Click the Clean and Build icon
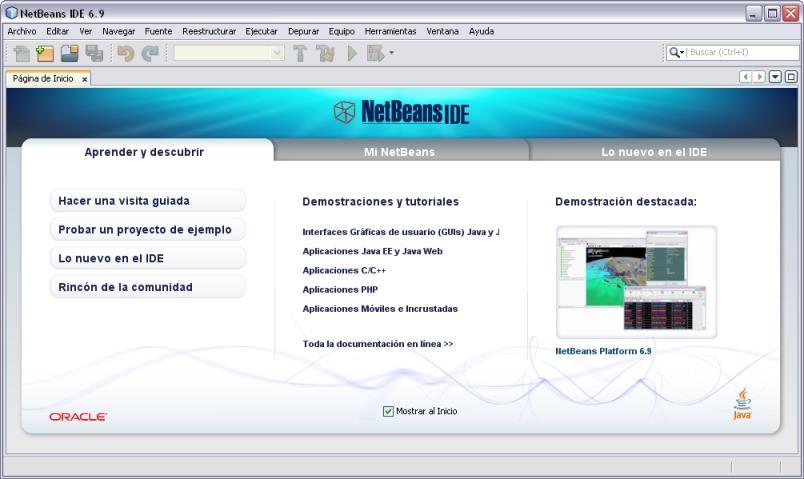 pyautogui.click(x=325, y=53)
